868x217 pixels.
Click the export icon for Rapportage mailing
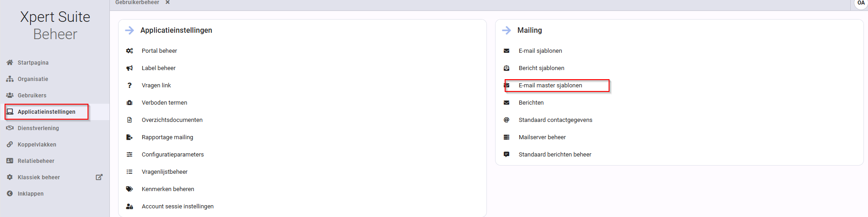pyautogui.click(x=129, y=137)
